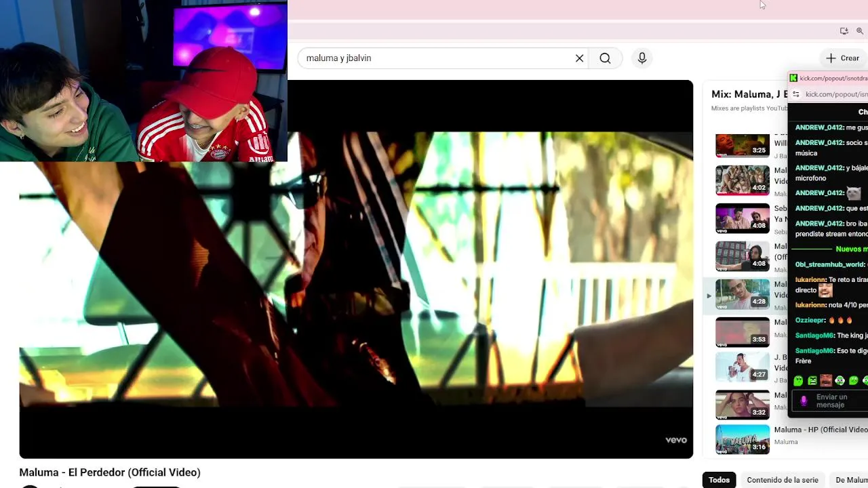Screen dimensions: 868x488
Task: Click the browser zoom magnifier icon
Action: tap(860, 31)
